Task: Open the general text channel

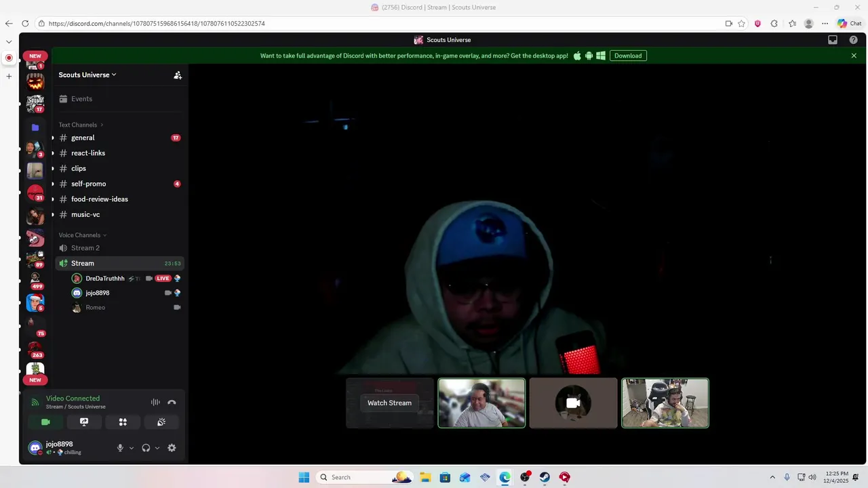Action: pyautogui.click(x=119, y=138)
